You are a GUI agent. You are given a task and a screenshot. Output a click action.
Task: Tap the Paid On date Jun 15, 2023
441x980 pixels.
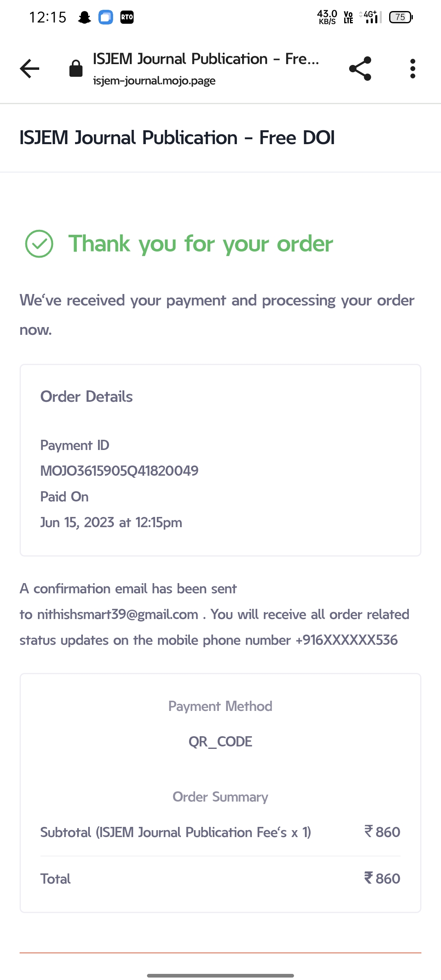[111, 523]
